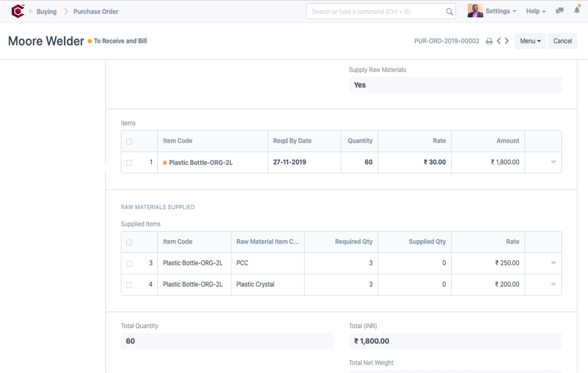The height and width of the screenshot is (373, 588).
Task: Expand the row options arrow for Plastic Bottle item
Action: [x=552, y=162]
